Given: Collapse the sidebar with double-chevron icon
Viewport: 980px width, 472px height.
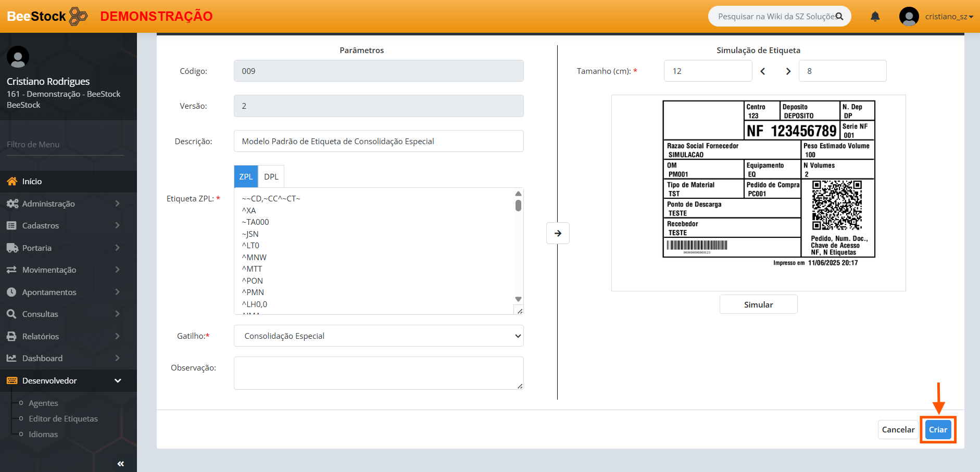Looking at the screenshot, I should coord(120,463).
